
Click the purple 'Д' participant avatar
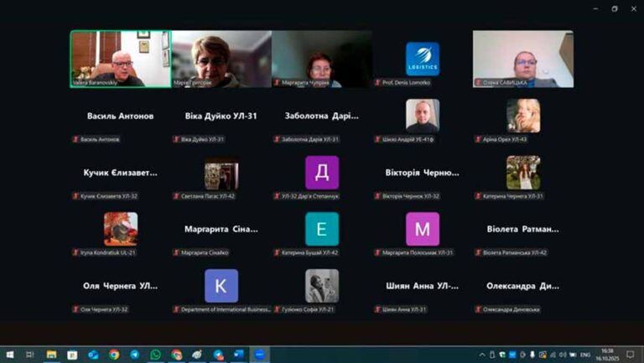pos(321,172)
